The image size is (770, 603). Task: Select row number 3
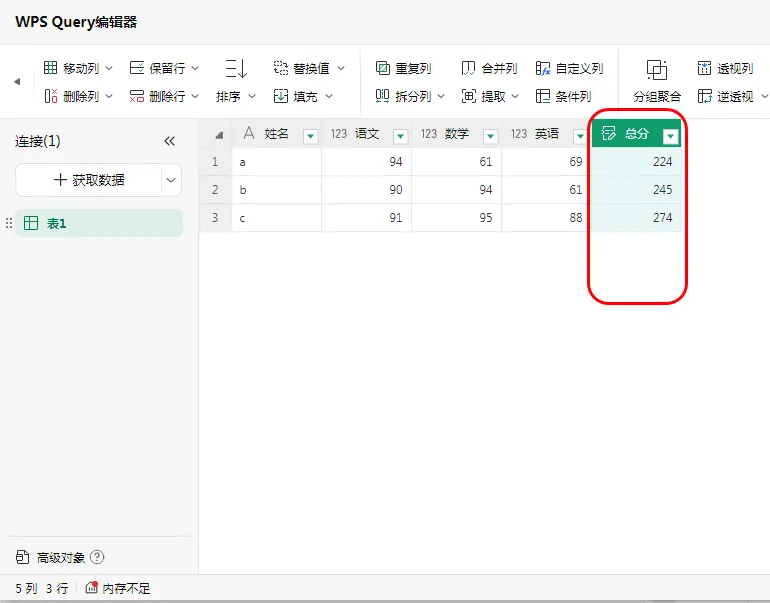point(215,218)
